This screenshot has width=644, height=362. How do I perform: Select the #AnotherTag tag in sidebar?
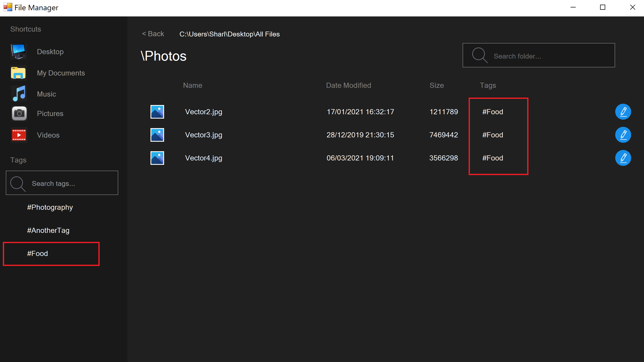click(x=48, y=230)
